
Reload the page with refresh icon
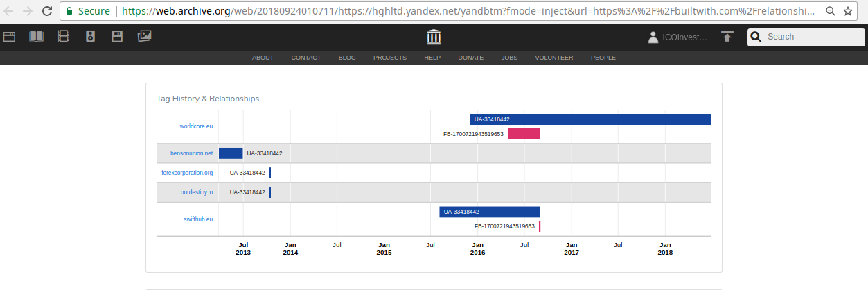point(46,12)
